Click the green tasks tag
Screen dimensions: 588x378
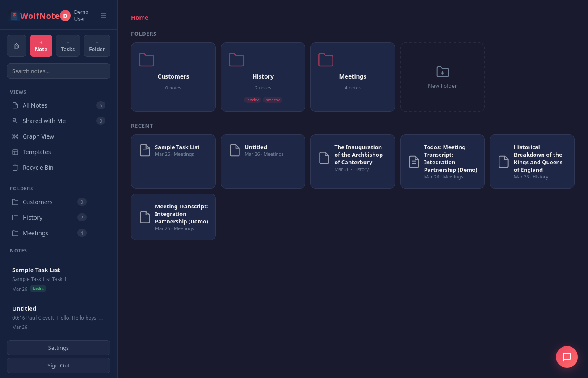[38, 289]
